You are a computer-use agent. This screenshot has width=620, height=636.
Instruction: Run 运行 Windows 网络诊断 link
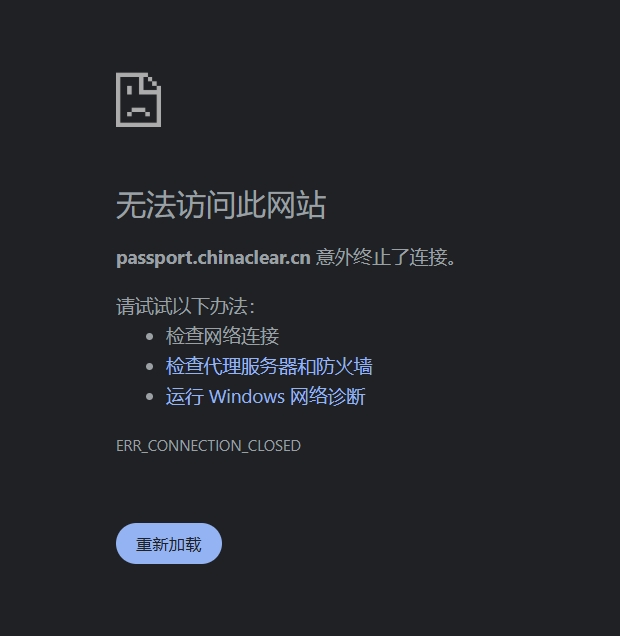pyautogui.click(x=265, y=396)
